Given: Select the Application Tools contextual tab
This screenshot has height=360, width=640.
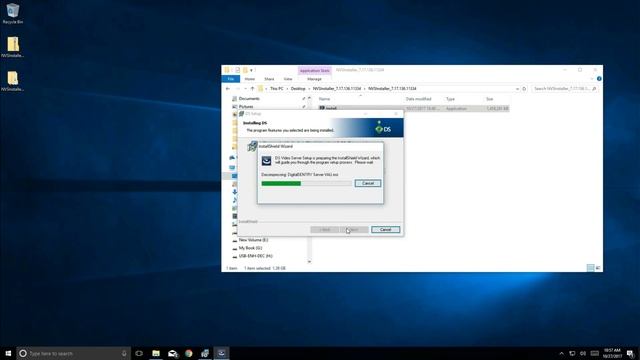Looking at the screenshot, I should [314, 71].
